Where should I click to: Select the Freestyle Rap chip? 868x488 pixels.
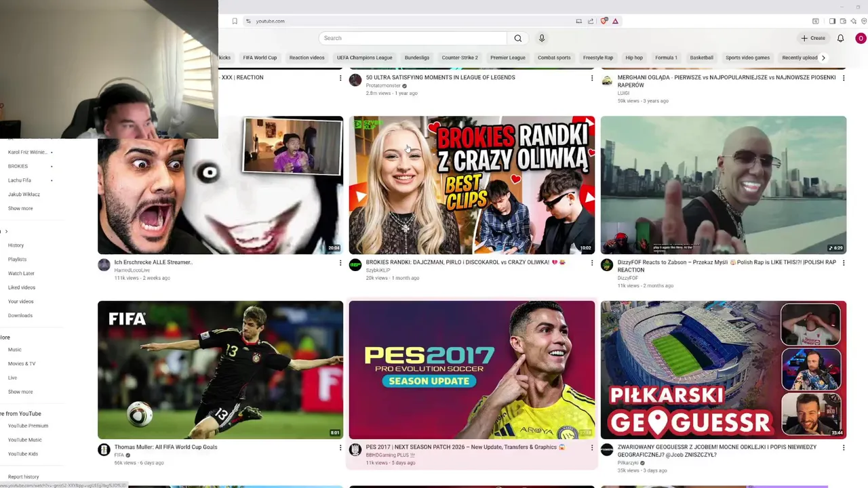[x=598, y=58]
